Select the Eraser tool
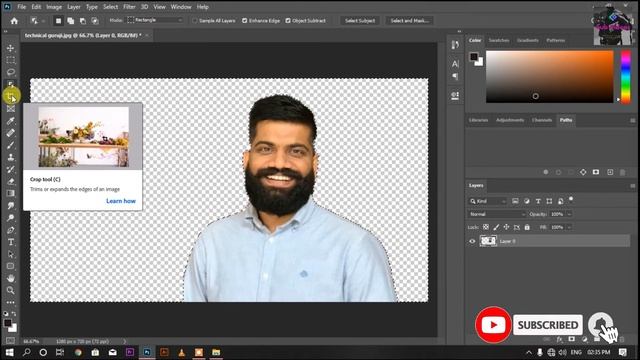This screenshot has width=640, height=360. coord(11,181)
